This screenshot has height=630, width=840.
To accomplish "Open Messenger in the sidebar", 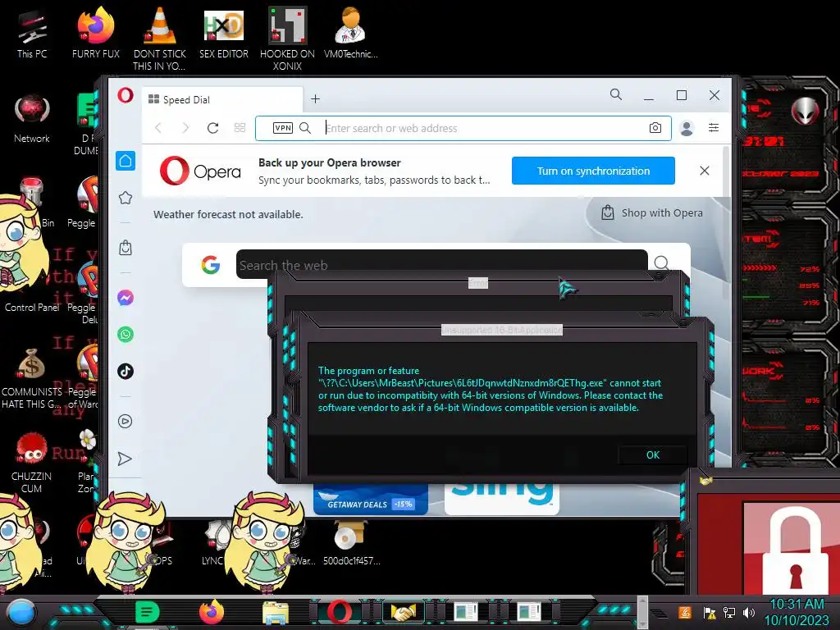I will tap(126, 298).
